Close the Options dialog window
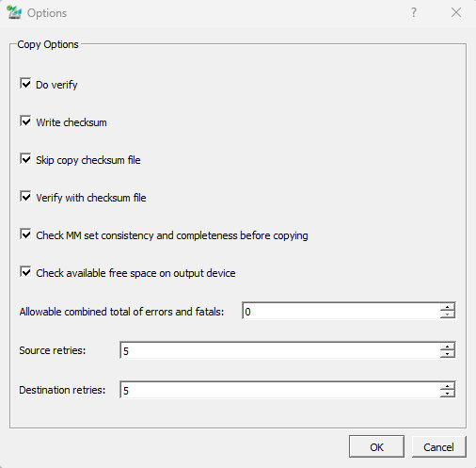This screenshot has height=468, width=476. click(456, 12)
